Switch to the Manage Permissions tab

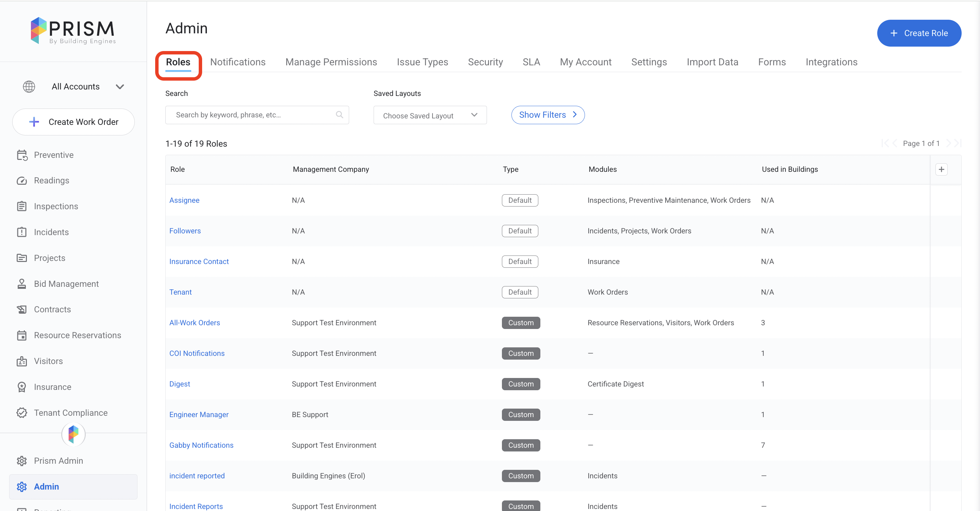(x=331, y=62)
